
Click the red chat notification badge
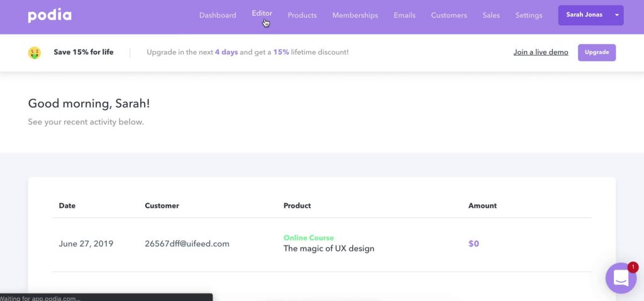pyautogui.click(x=633, y=267)
